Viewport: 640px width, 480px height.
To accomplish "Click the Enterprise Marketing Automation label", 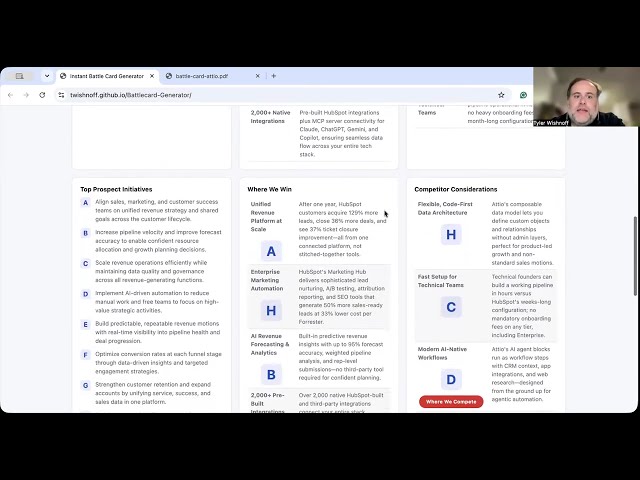I will [x=267, y=280].
